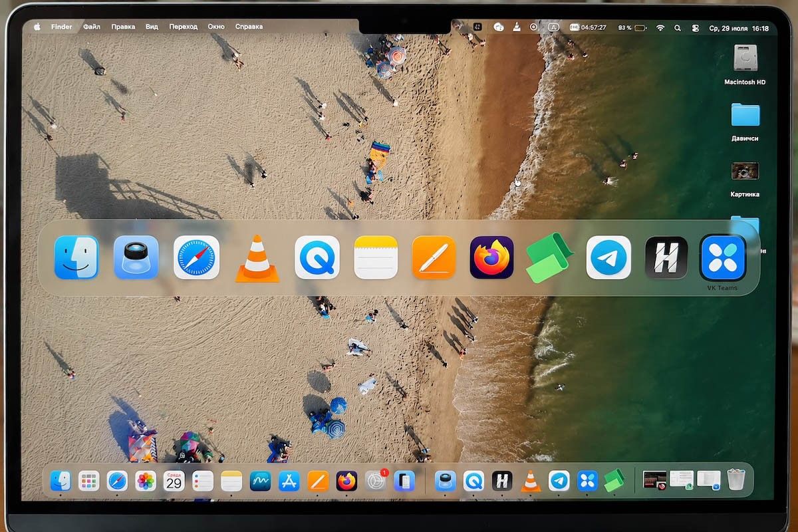Select green folded-paper app in switcher
The width and height of the screenshot is (798, 532).
click(x=549, y=258)
